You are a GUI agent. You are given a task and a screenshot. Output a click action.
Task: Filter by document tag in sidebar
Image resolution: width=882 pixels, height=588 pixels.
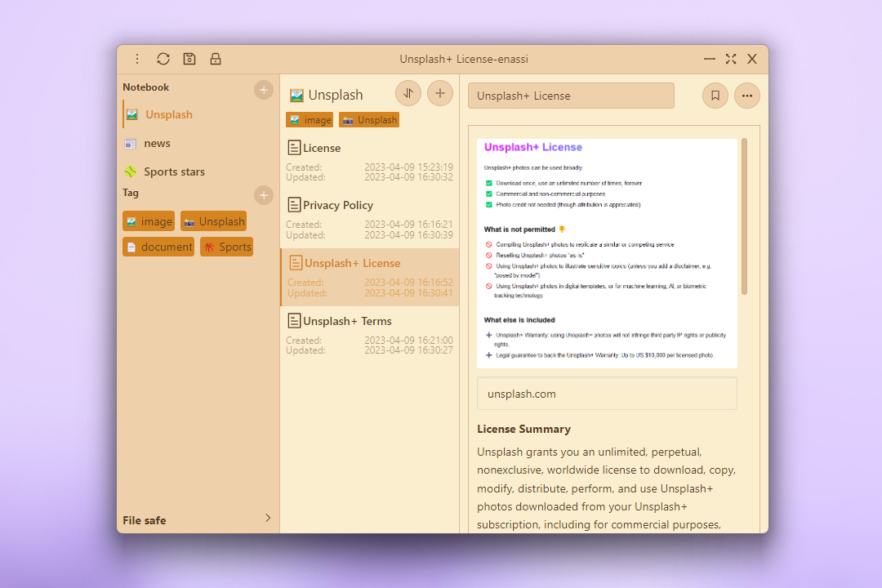click(x=158, y=247)
